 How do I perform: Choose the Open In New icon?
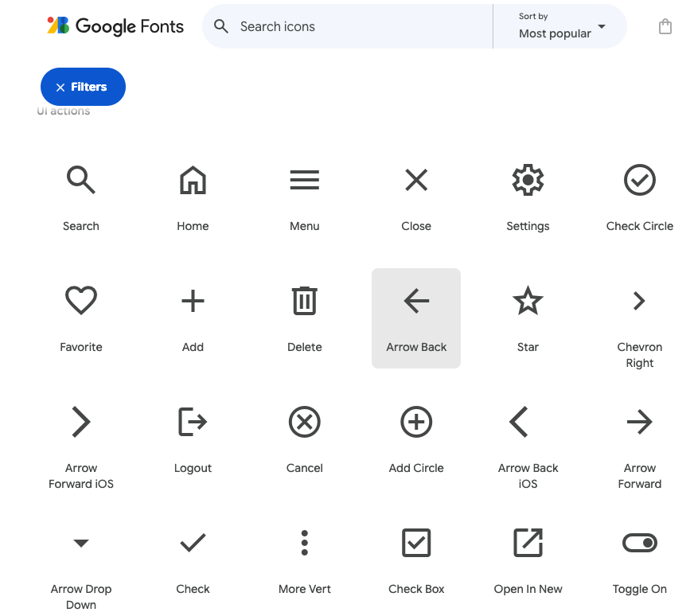click(x=528, y=544)
